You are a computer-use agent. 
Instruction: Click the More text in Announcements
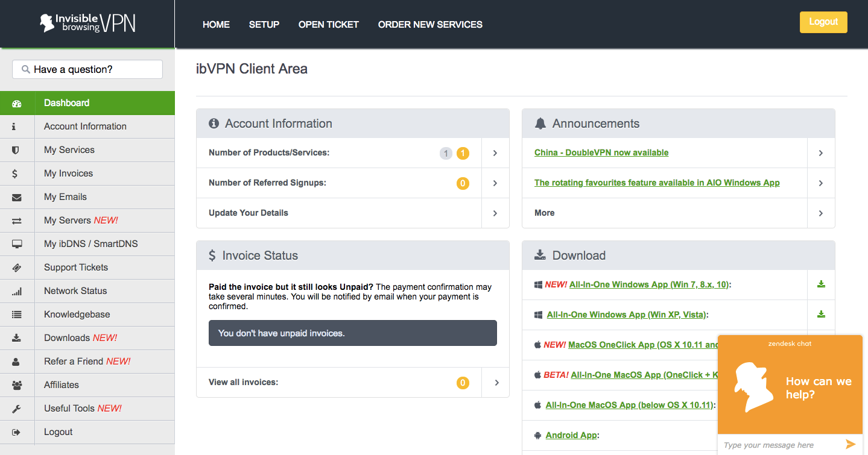[x=545, y=213]
